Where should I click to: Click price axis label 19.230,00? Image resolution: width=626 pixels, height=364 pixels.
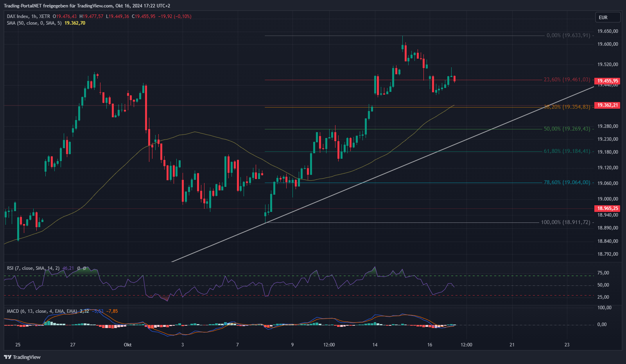point(608,139)
